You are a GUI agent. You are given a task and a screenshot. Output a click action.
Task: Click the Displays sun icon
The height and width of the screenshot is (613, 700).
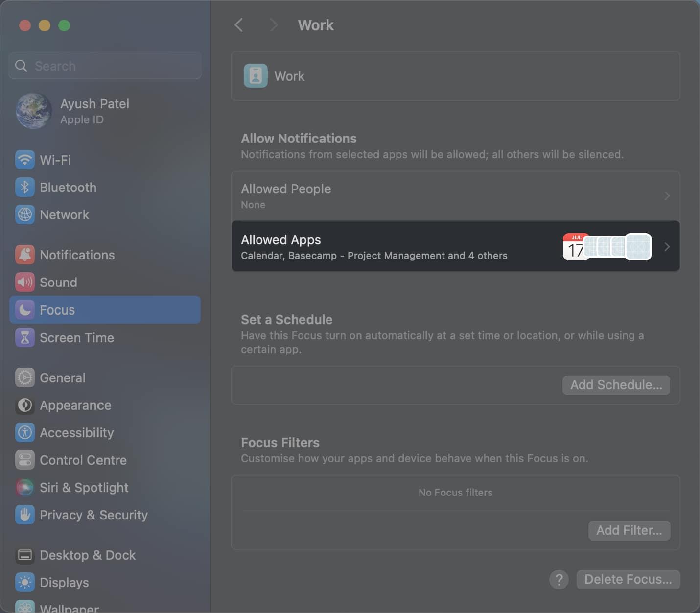[x=24, y=582]
